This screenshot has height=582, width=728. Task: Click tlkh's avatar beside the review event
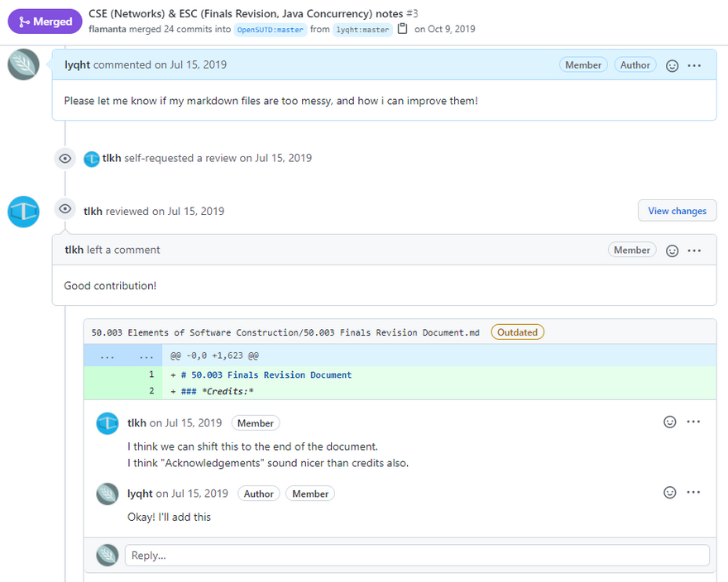click(23, 212)
